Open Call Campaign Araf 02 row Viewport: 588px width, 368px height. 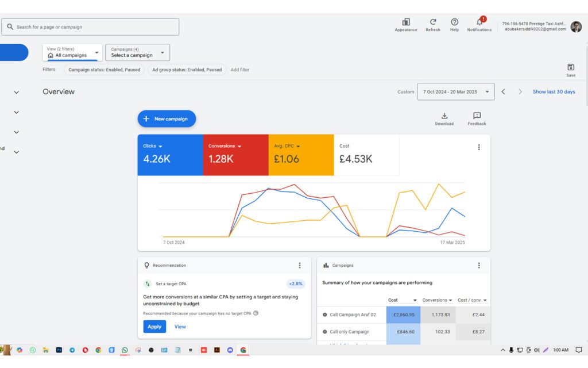tap(353, 315)
